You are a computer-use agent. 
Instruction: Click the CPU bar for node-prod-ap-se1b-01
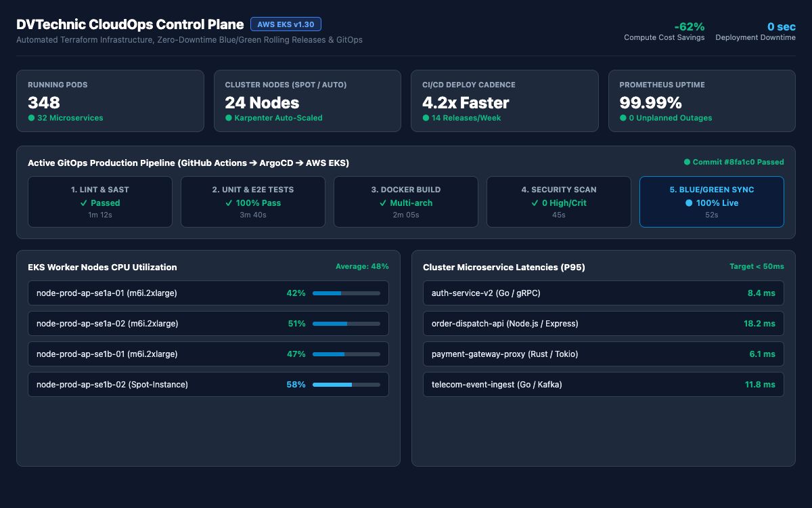(x=346, y=354)
